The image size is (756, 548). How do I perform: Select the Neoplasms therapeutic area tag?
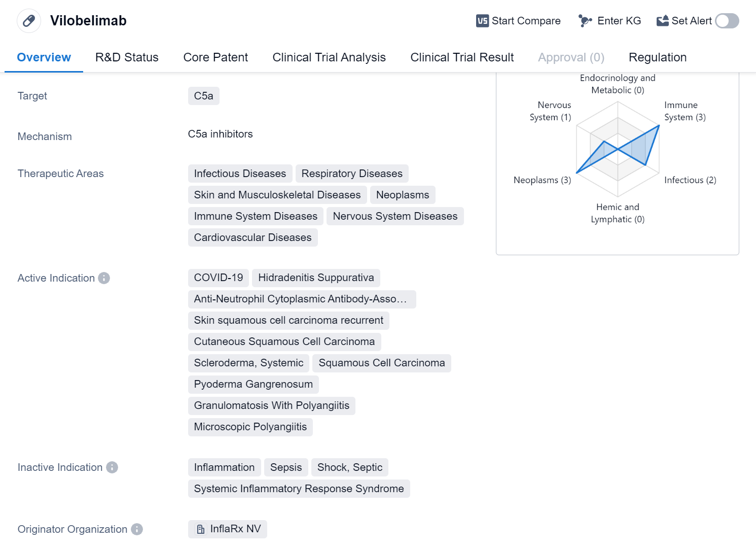(x=402, y=195)
